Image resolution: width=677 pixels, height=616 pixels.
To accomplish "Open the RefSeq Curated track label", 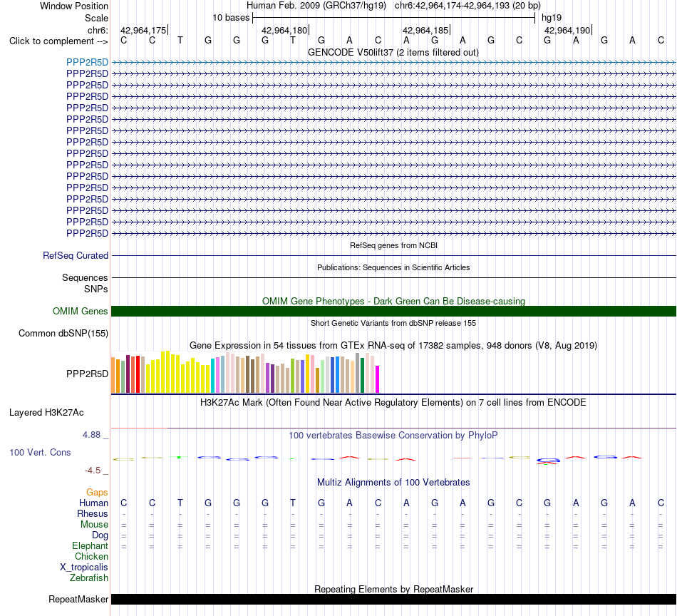I will tap(76, 256).
